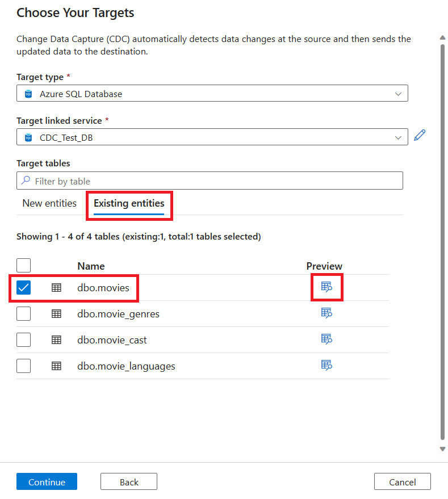448x499 pixels.
Task: Edit the target linked service with pencil icon
Action: click(x=420, y=135)
